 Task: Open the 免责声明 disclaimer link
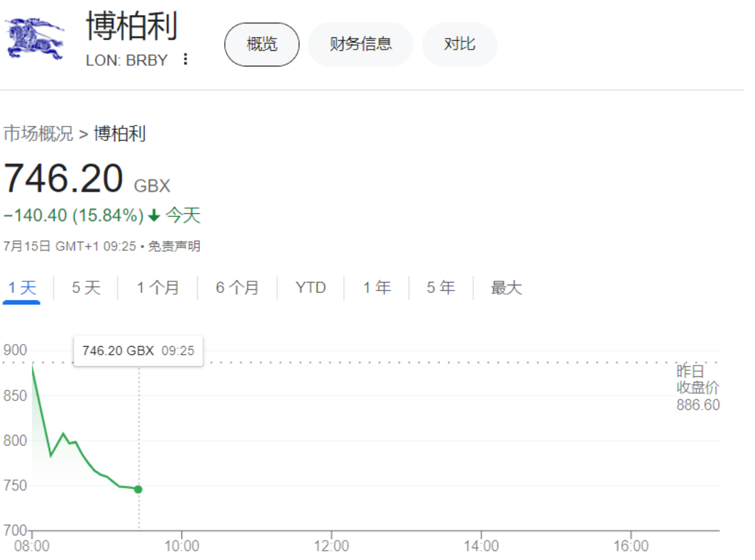click(x=174, y=246)
